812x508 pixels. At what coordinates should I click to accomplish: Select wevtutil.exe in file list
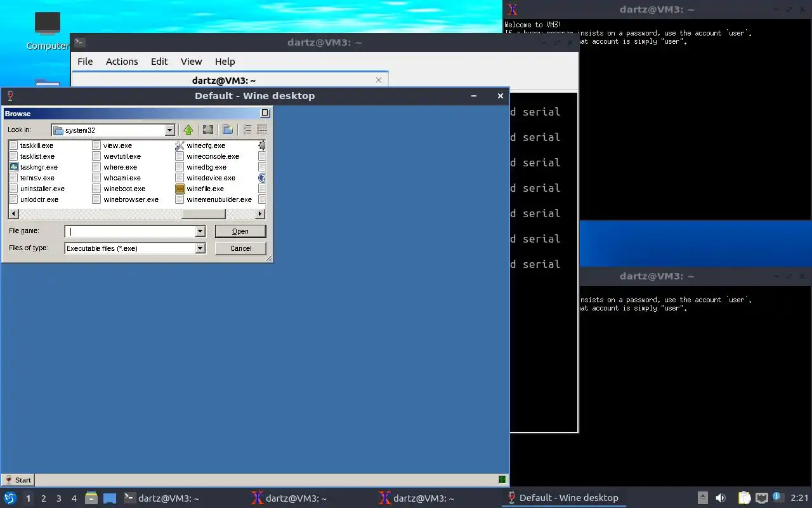click(122, 156)
